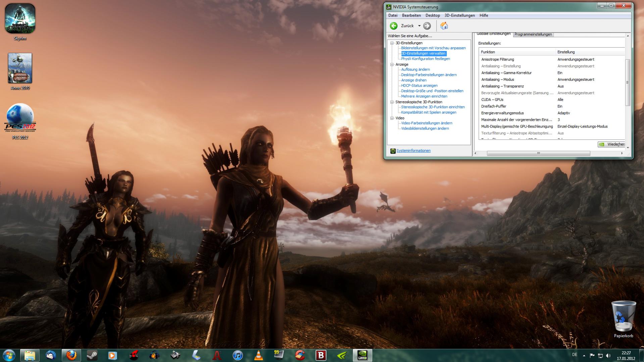Screen dimensions: 644x362
Task: Switch to the Programmeinstellungen tab
Action: point(533,35)
